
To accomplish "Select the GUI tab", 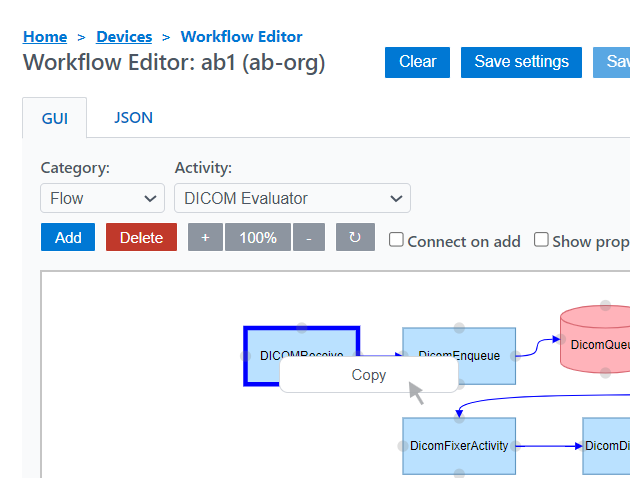I will [55, 118].
